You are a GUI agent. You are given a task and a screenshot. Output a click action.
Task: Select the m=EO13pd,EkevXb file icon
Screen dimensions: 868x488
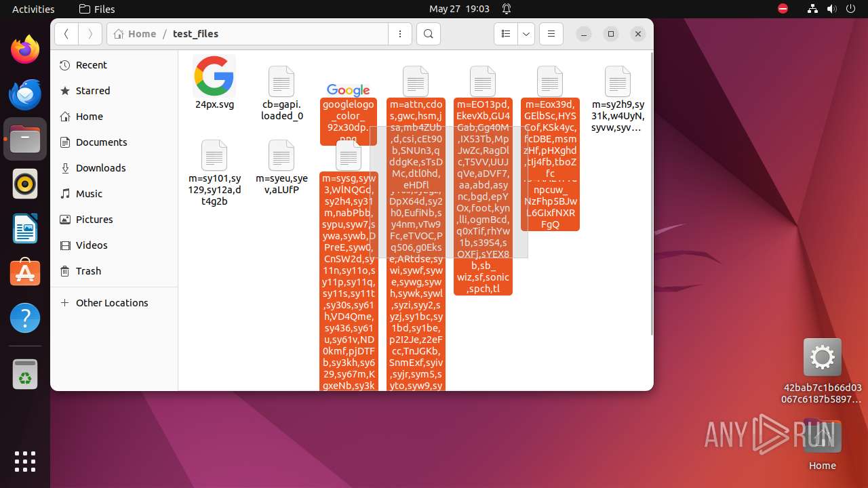pos(483,81)
